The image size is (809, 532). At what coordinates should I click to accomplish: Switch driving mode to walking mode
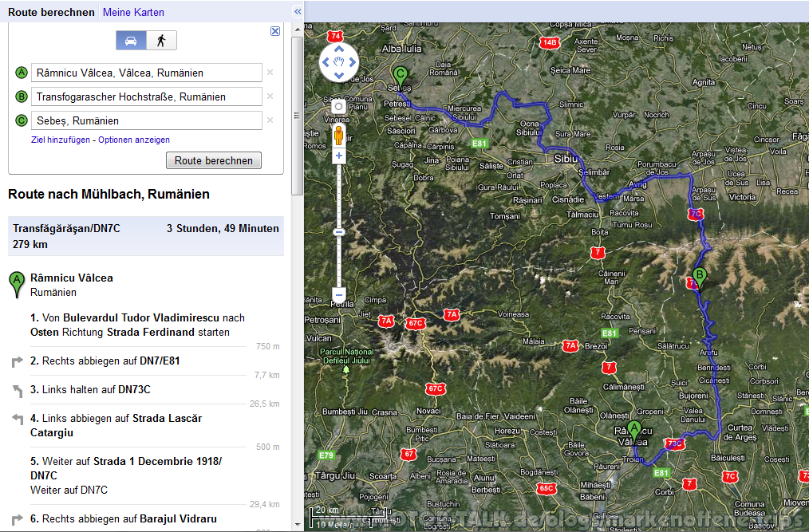pyautogui.click(x=161, y=39)
